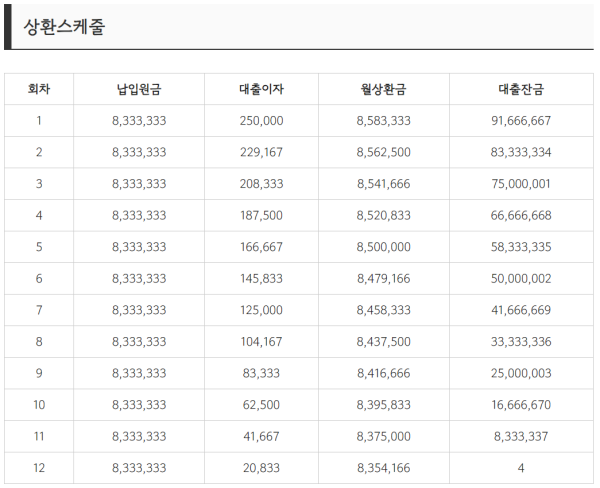The height and width of the screenshot is (488, 600).
Task: Click the interest value 187,500
Action: 261,215
